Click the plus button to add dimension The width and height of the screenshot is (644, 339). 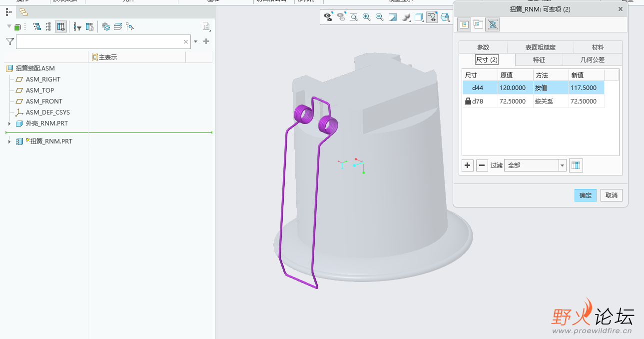(468, 165)
